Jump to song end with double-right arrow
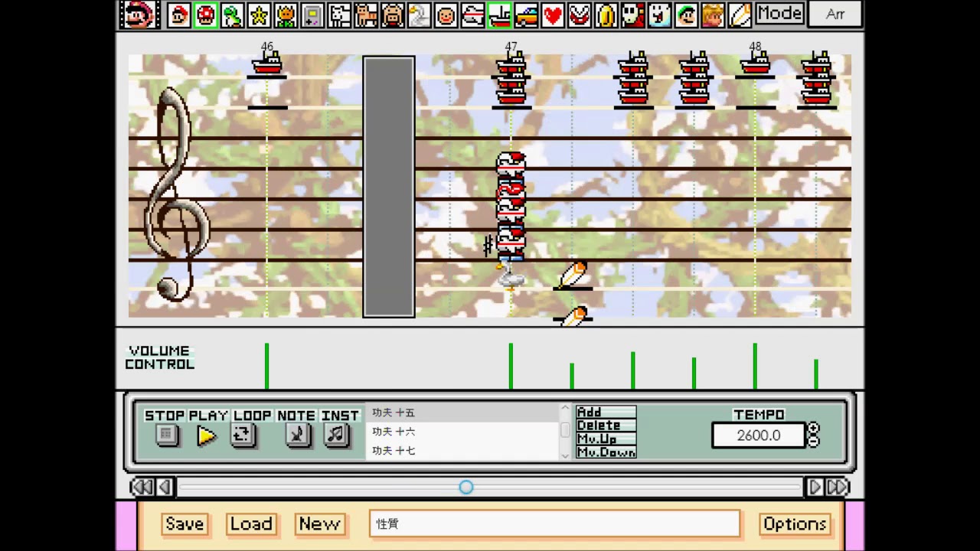 (838, 487)
